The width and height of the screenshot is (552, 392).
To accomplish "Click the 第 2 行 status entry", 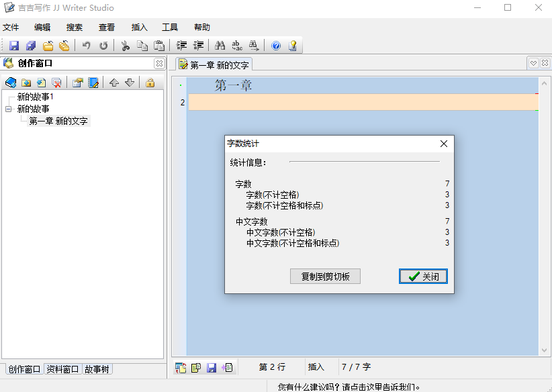I will 272,367.
